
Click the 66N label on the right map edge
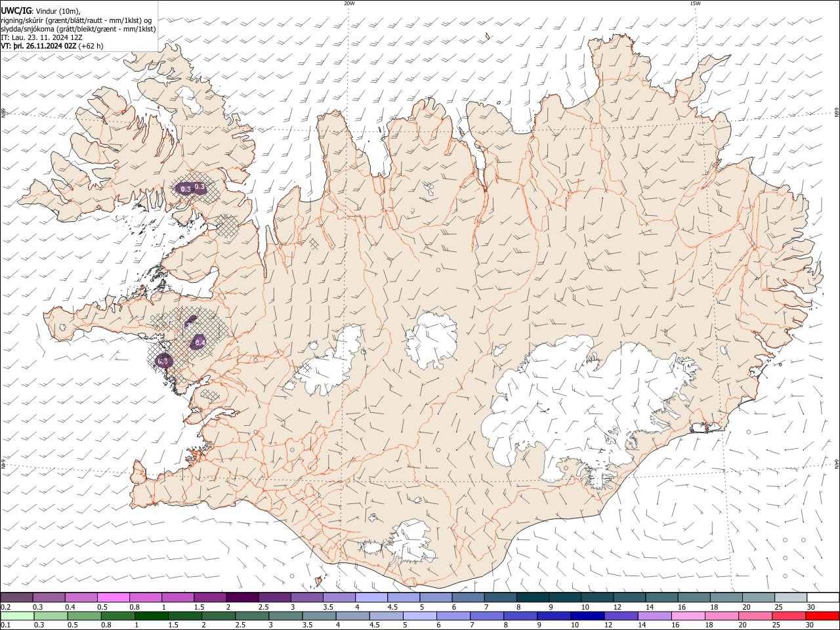tap(837, 113)
